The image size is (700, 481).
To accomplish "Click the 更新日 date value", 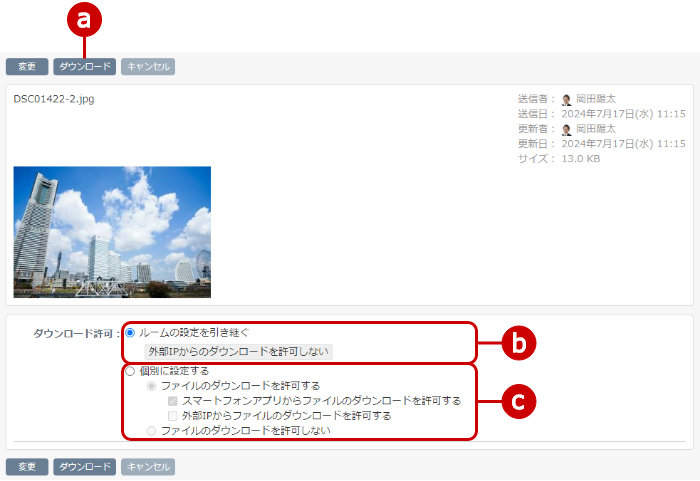I will pos(623,144).
